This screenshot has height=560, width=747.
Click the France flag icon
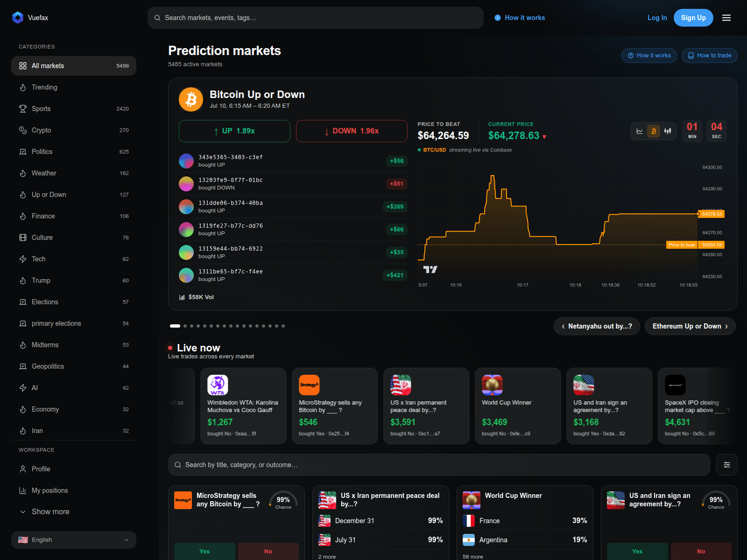469,521
